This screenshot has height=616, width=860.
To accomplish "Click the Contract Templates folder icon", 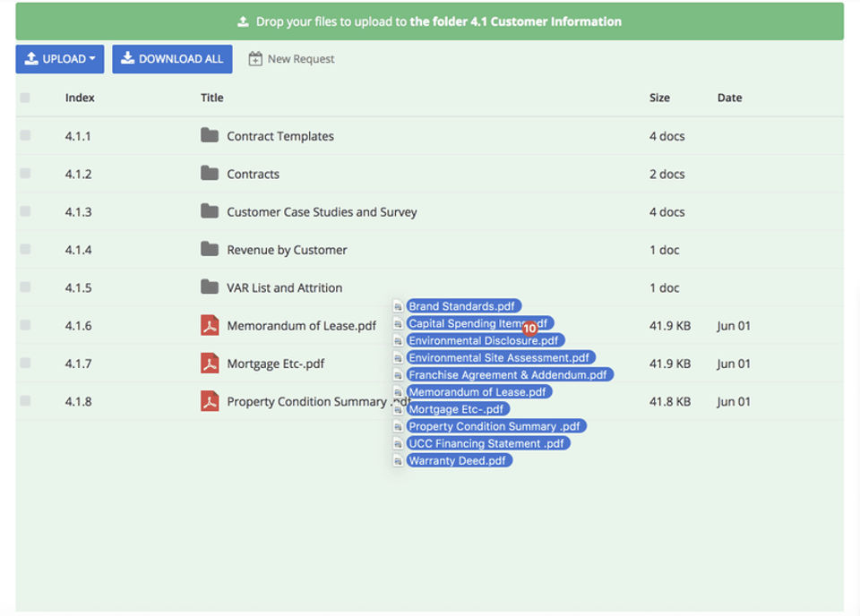I will 210,136.
